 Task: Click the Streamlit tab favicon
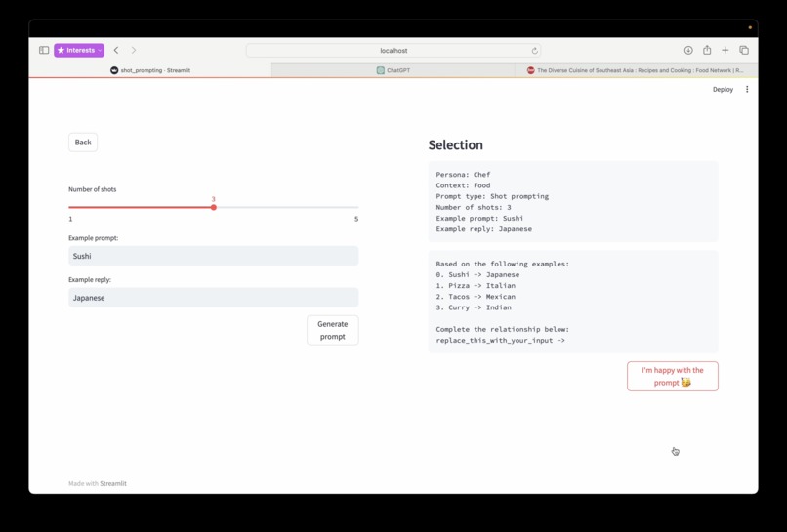[114, 70]
